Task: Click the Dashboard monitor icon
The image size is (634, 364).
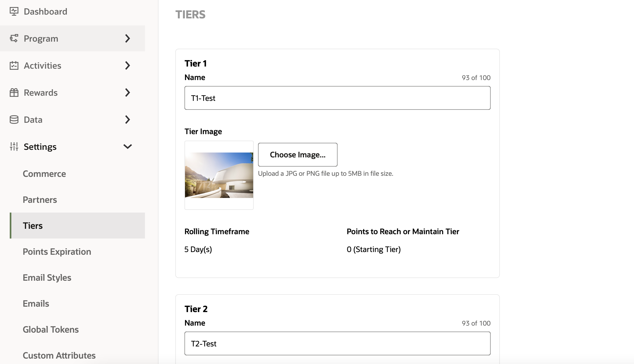Action: [x=14, y=11]
